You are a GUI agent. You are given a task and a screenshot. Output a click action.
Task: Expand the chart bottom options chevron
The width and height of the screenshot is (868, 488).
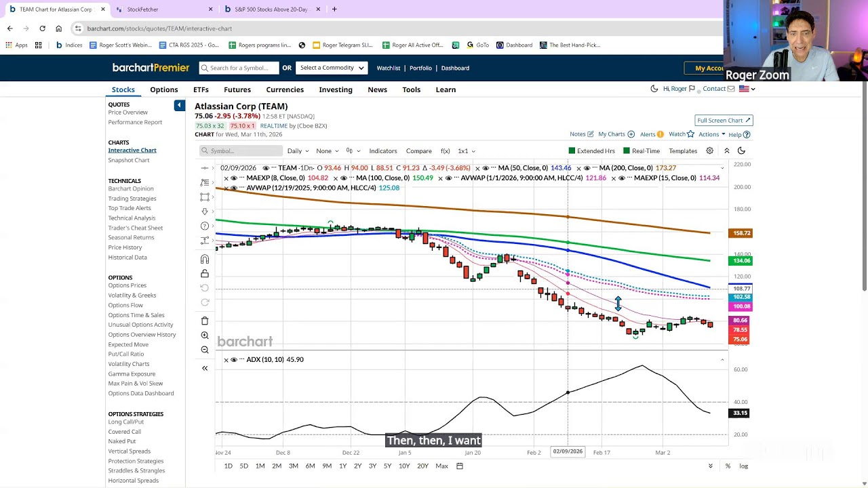click(711, 466)
